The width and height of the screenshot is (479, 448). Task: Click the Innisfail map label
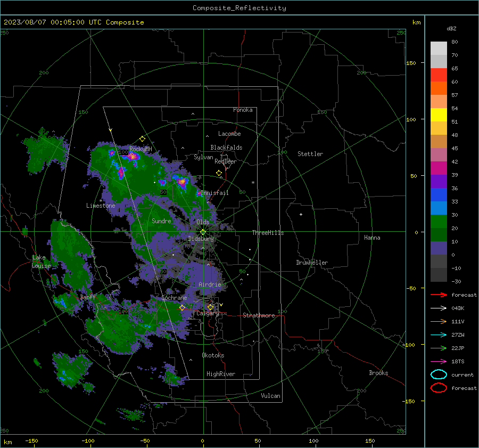coord(215,193)
